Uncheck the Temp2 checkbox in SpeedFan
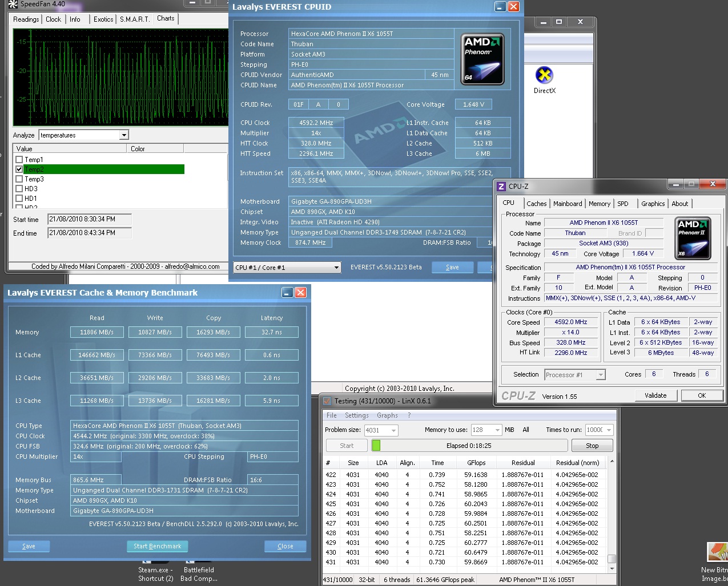 coord(19,169)
